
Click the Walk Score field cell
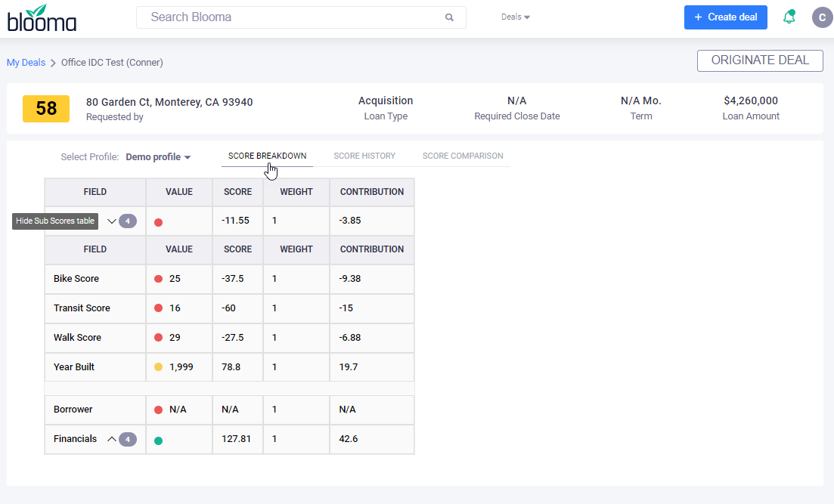(x=95, y=337)
